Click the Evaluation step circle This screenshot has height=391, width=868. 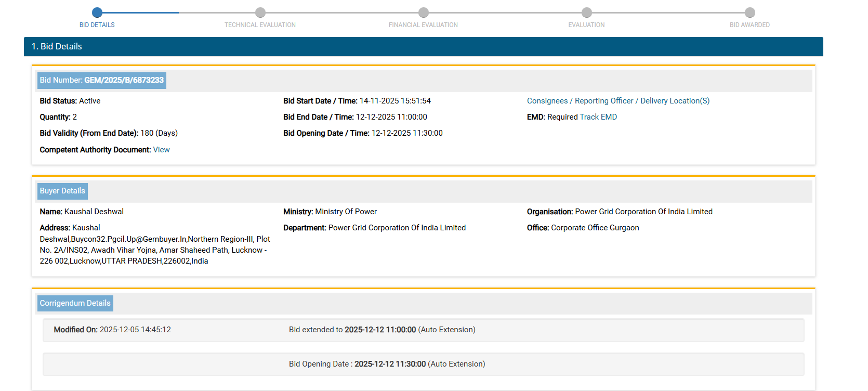(587, 12)
